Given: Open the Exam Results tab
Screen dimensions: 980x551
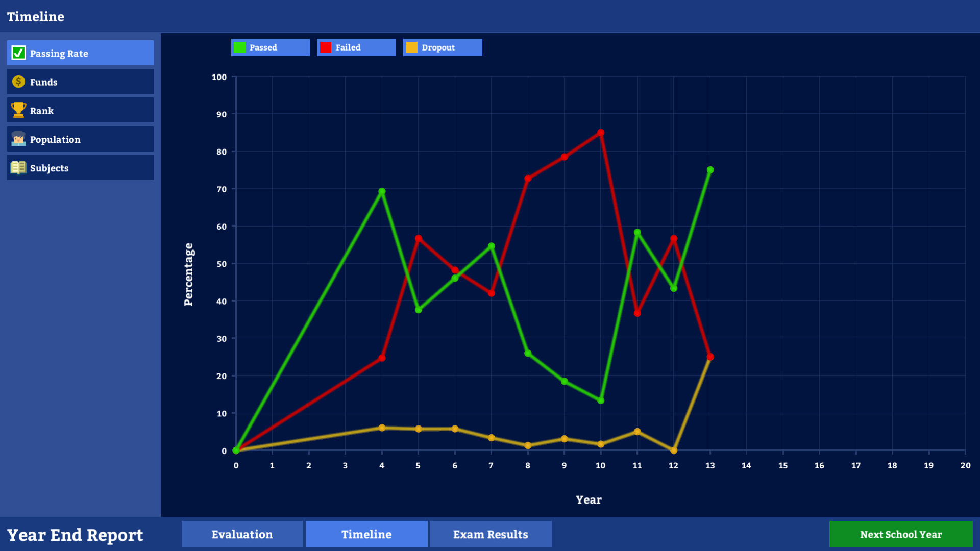Looking at the screenshot, I should click(490, 534).
